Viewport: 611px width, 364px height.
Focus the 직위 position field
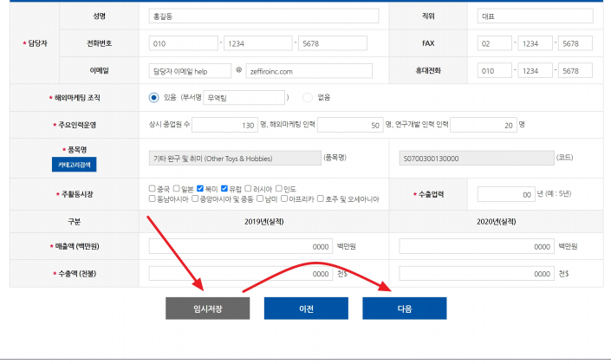tap(536, 16)
